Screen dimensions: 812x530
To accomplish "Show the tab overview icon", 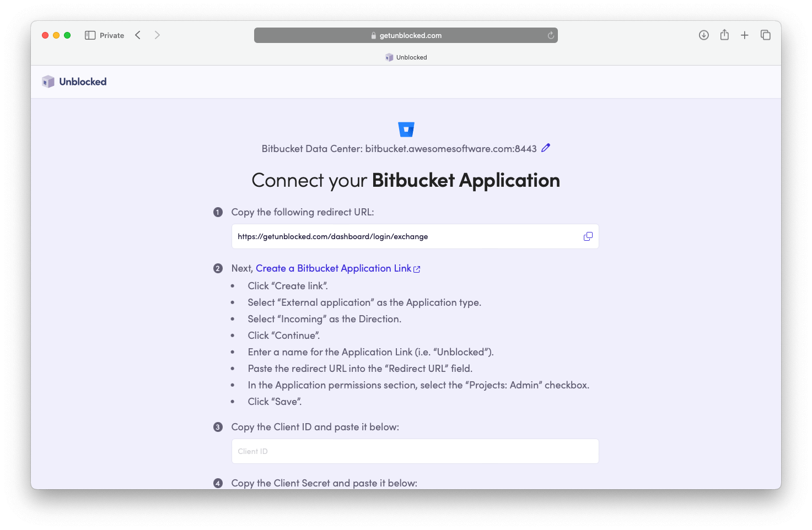I will (x=766, y=35).
